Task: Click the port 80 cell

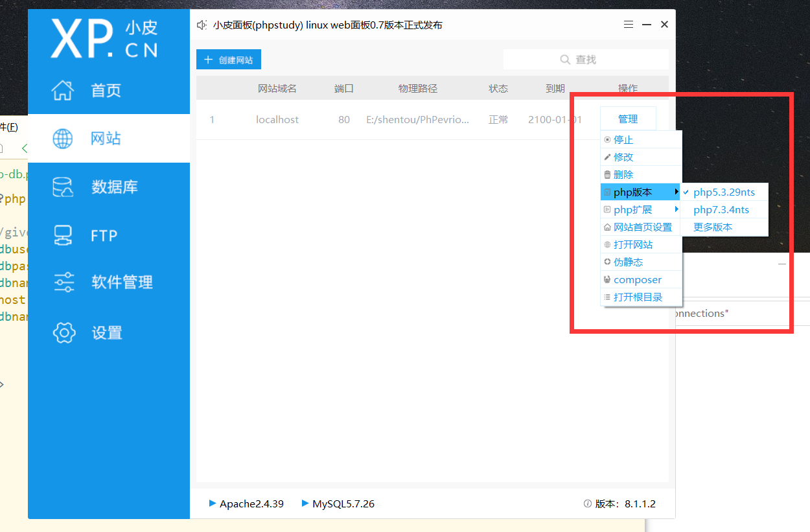Action: (x=344, y=120)
